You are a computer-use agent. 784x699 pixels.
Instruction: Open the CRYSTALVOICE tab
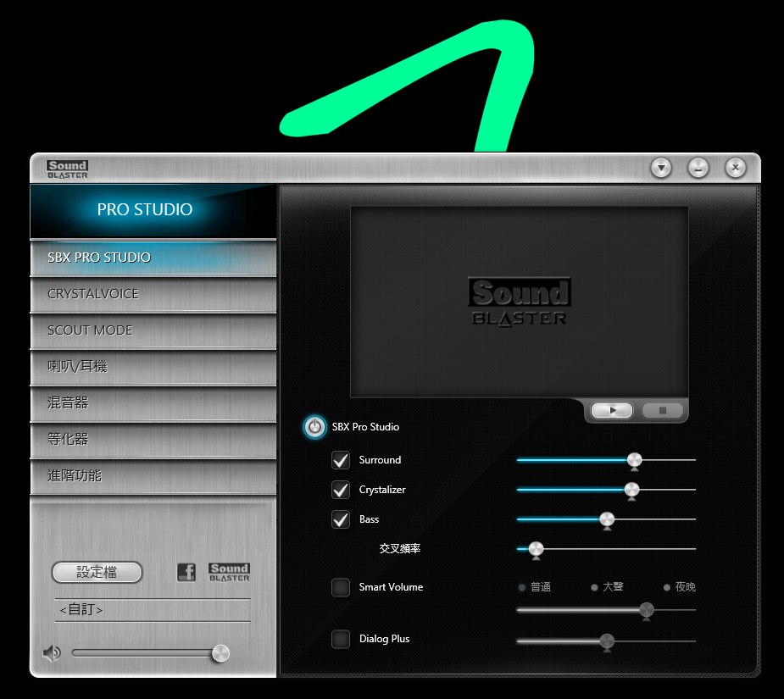tap(153, 294)
